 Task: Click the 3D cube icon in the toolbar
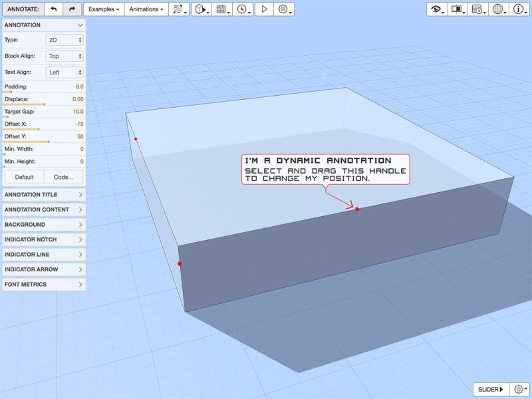click(201, 9)
